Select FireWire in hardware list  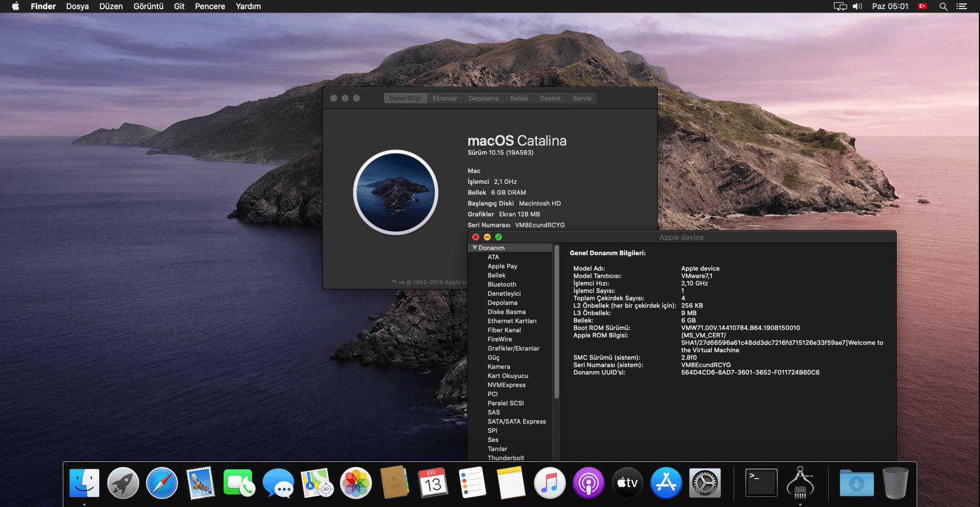(500, 339)
